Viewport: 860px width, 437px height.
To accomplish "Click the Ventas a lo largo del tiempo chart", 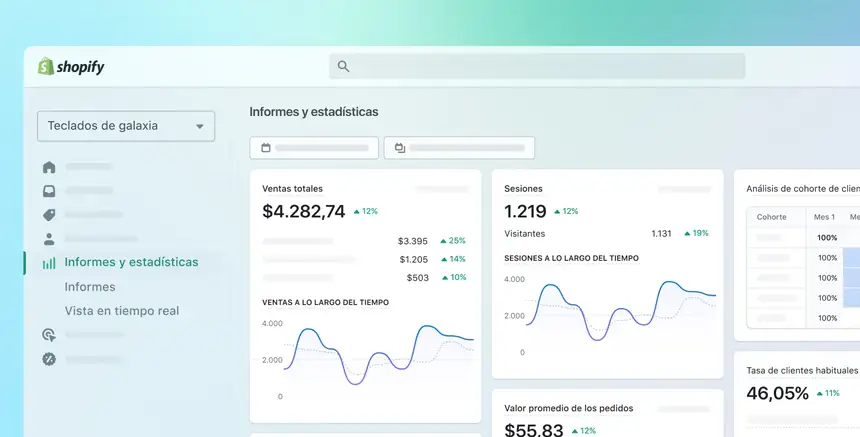I will pyautogui.click(x=368, y=355).
